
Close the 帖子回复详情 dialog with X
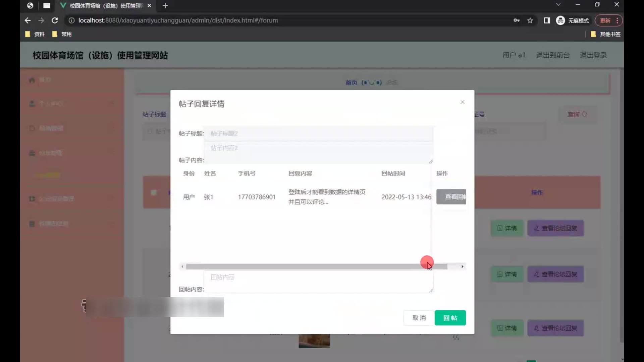click(463, 102)
